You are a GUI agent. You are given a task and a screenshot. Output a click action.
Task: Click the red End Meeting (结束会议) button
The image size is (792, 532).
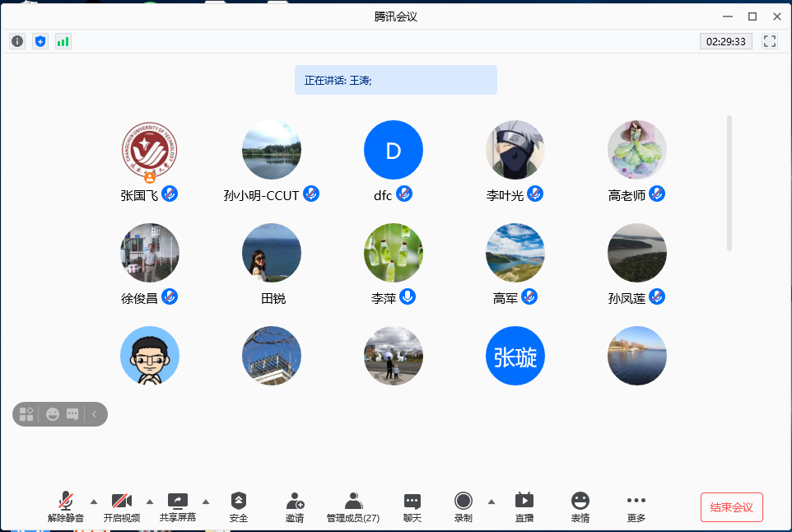pyautogui.click(x=731, y=507)
